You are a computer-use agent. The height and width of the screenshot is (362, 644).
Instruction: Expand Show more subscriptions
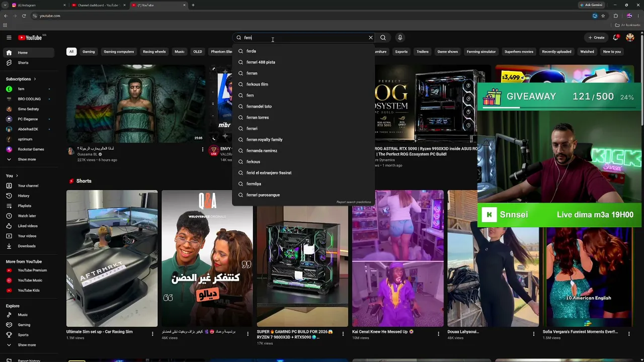[x=29, y=159]
